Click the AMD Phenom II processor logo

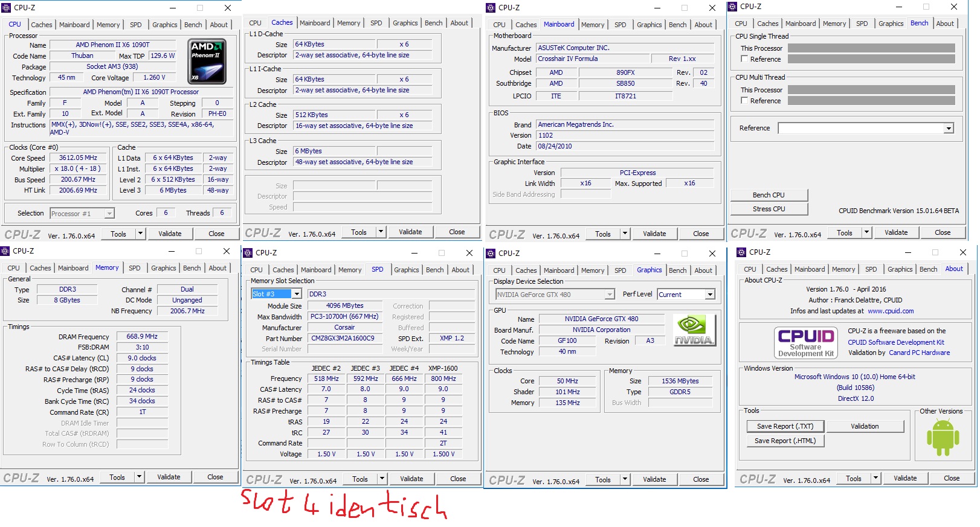(207, 62)
